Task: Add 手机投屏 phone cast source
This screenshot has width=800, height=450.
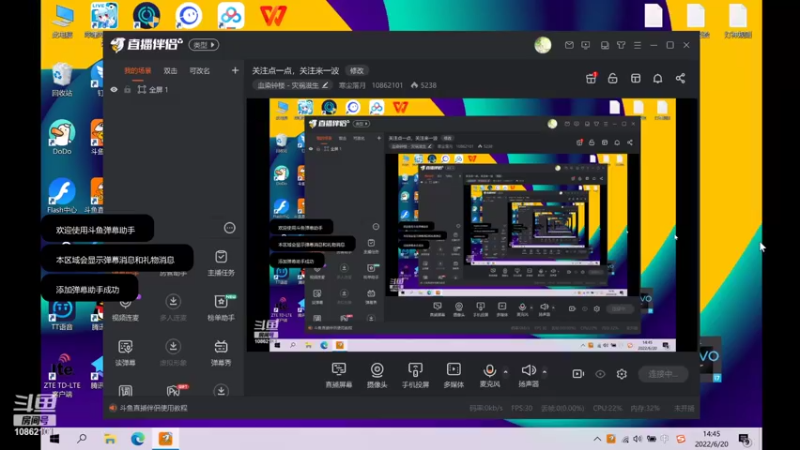Action: 415,375
